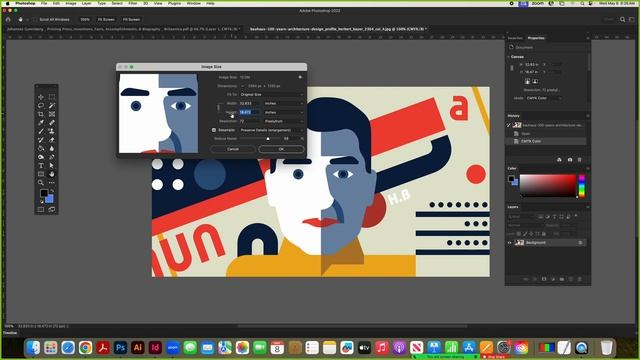Click the foreground color swatch in toolbar
Image resolution: width=640 pixels, height=360 pixels.
(44, 193)
